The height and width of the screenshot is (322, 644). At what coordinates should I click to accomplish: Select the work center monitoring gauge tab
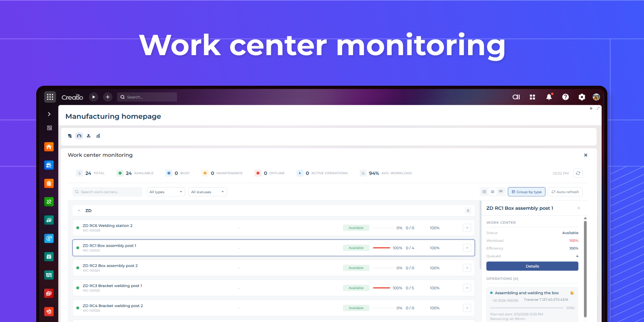[x=79, y=136]
